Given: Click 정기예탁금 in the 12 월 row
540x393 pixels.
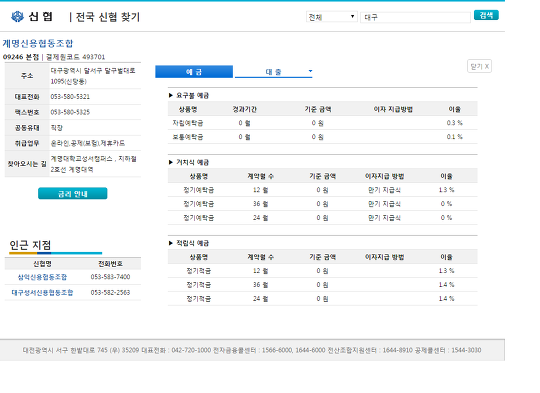Looking at the screenshot, I should click(x=198, y=190).
